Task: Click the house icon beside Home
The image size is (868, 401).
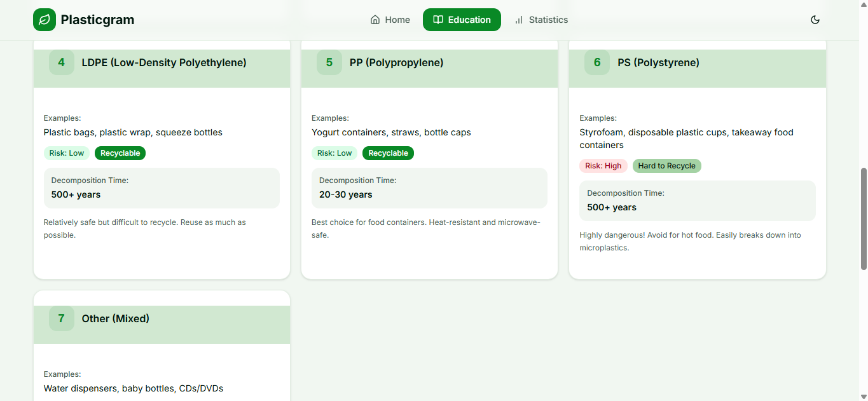Action: pyautogui.click(x=375, y=20)
